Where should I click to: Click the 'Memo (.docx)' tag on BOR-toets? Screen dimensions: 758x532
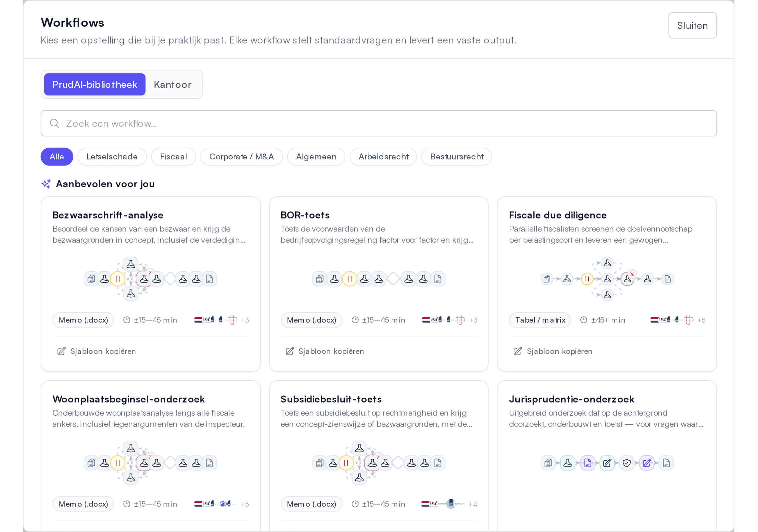point(312,320)
